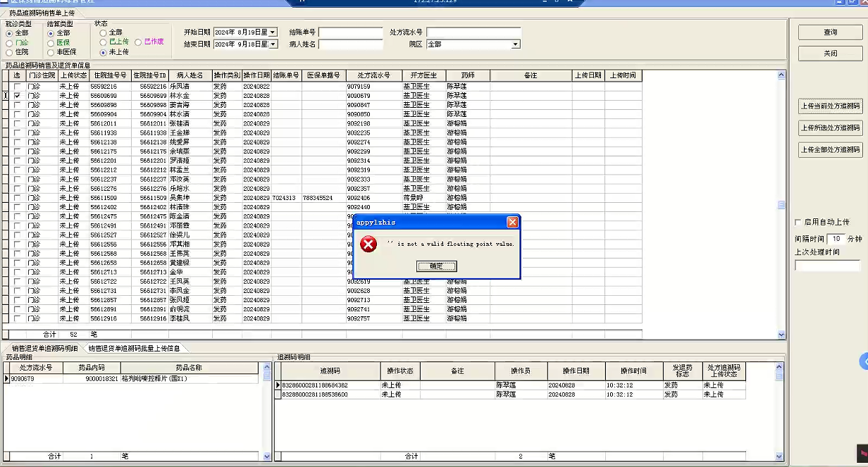The image size is (868, 467).
Task: Select patient name cell 吴集坤
Action: [x=190, y=198]
